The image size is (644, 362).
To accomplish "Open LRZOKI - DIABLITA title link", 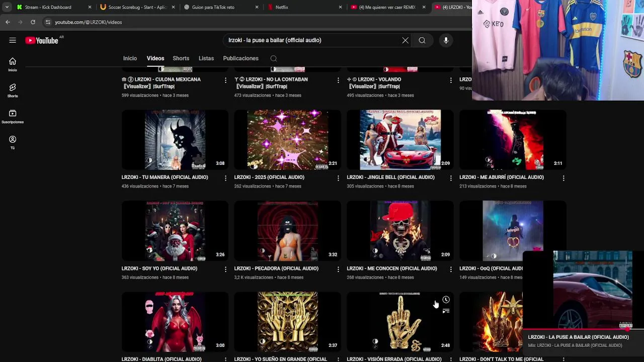I will pyautogui.click(x=162, y=359).
